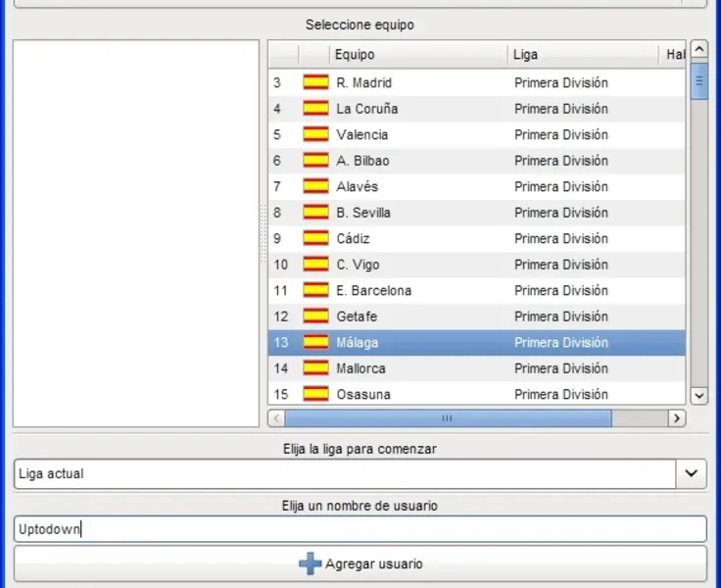721x588 pixels.
Task: Click the highlighted Málaga team name
Action: coord(358,343)
